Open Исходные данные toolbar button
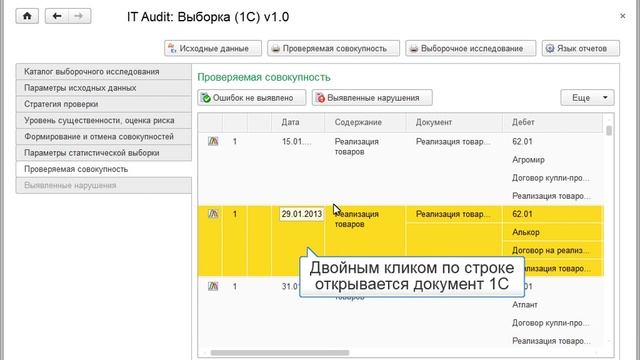Image resolution: width=640 pixels, height=360 pixels. (x=213, y=48)
